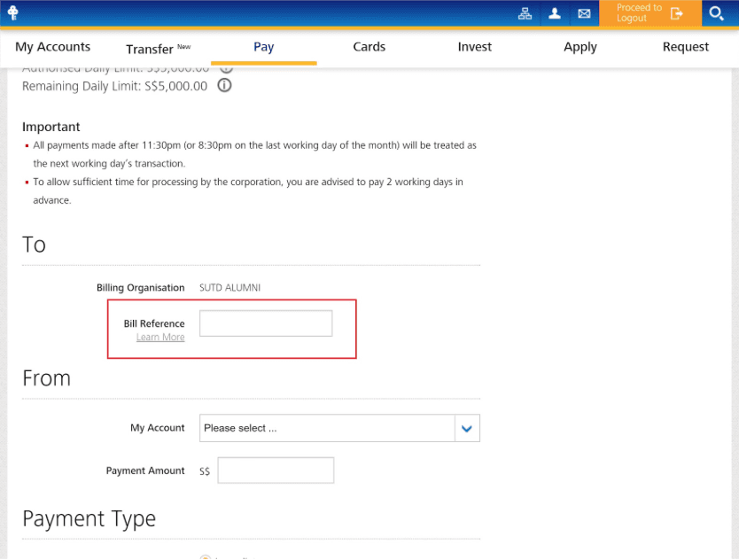Image resolution: width=739 pixels, height=560 pixels.
Task: Click the Bill Reference input field
Action: [x=266, y=323]
